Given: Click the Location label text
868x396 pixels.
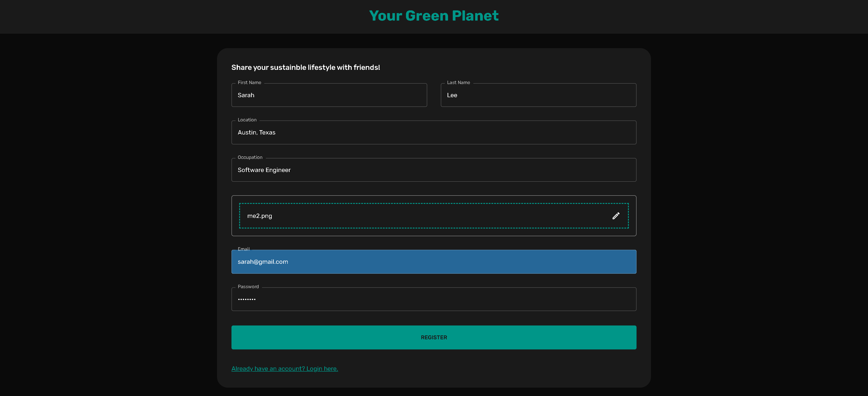Looking at the screenshot, I should click(247, 120).
